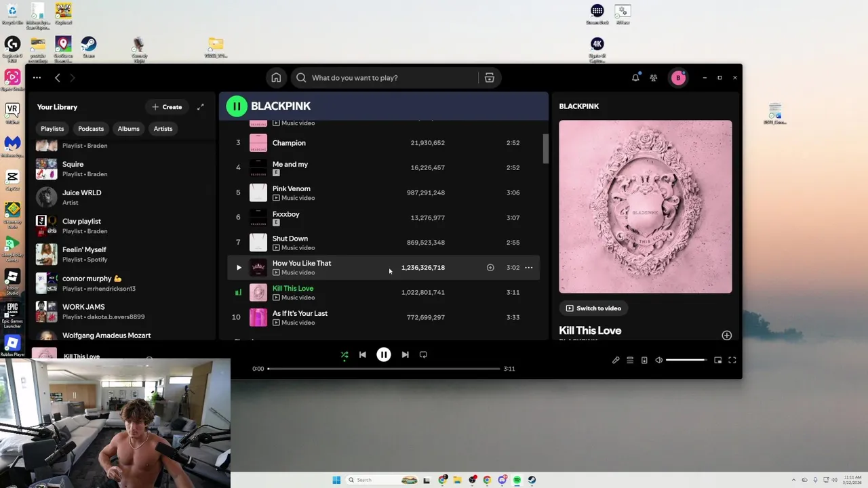
Task: Click Switch to video button
Action: pos(594,308)
